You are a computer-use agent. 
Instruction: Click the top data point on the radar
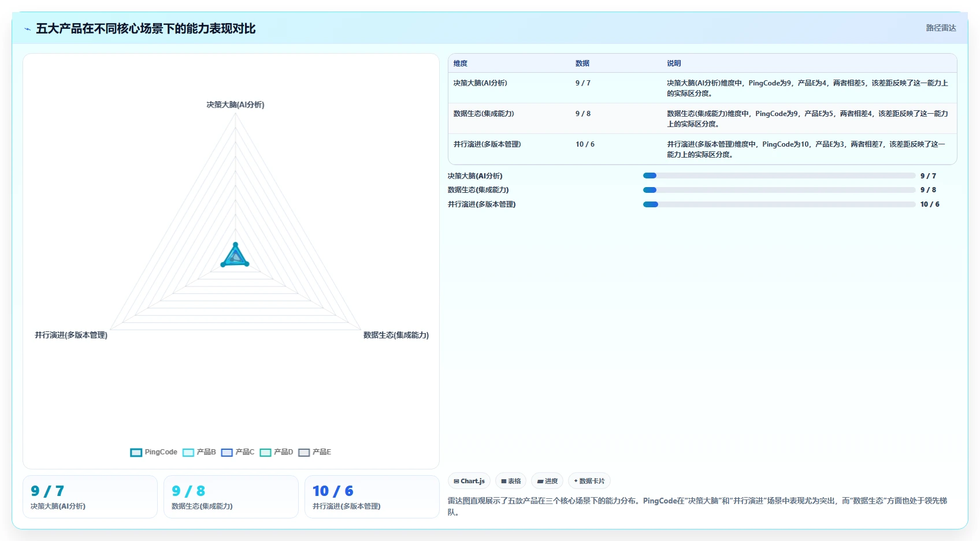[x=235, y=245]
